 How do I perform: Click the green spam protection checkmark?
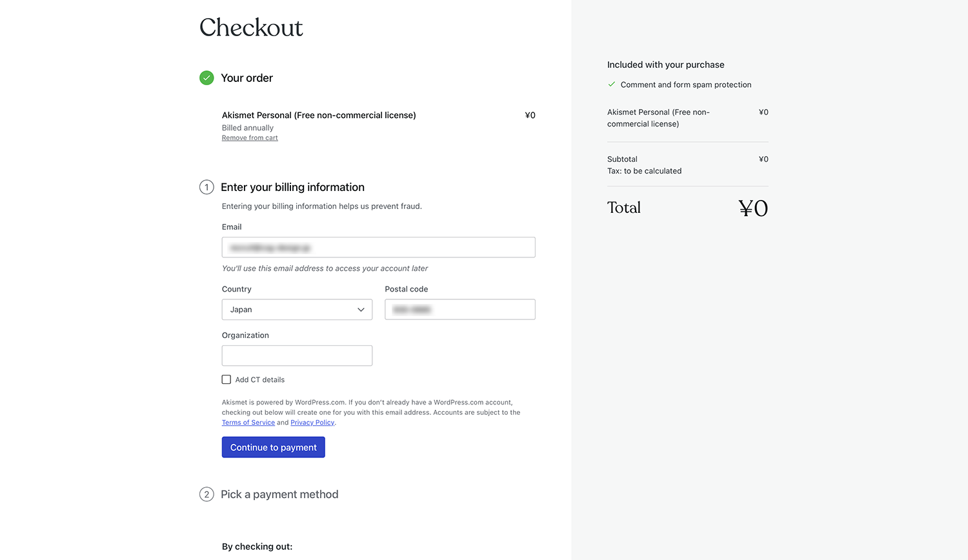point(611,85)
